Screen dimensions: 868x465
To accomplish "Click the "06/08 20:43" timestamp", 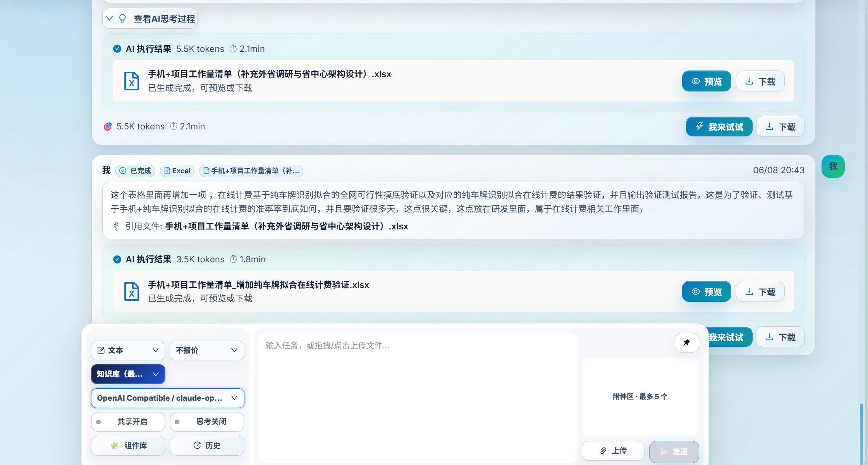I will click(x=779, y=170).
